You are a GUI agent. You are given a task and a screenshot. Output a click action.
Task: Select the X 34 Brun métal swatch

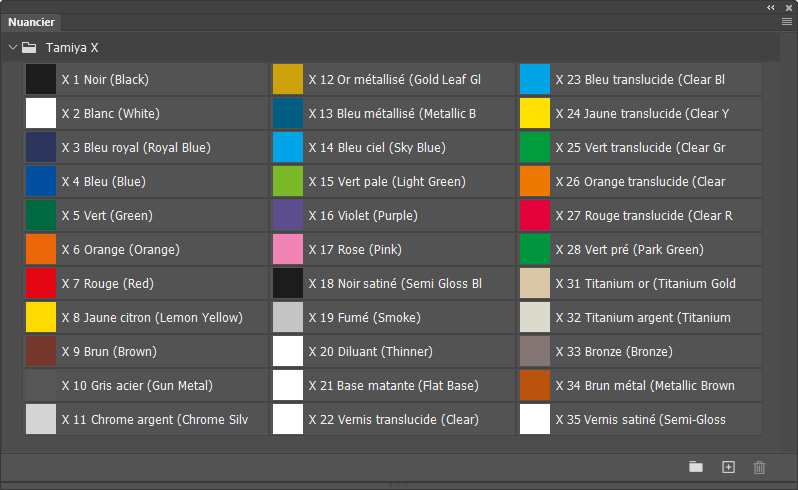pyautogui.click(x=535, y=386)
